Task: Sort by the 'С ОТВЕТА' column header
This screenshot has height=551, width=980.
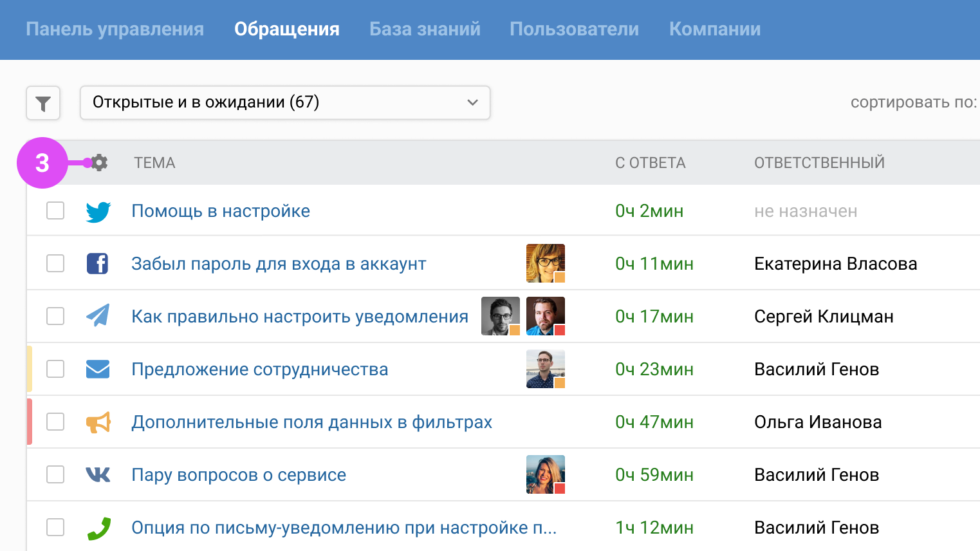Action: coord(650,163)
